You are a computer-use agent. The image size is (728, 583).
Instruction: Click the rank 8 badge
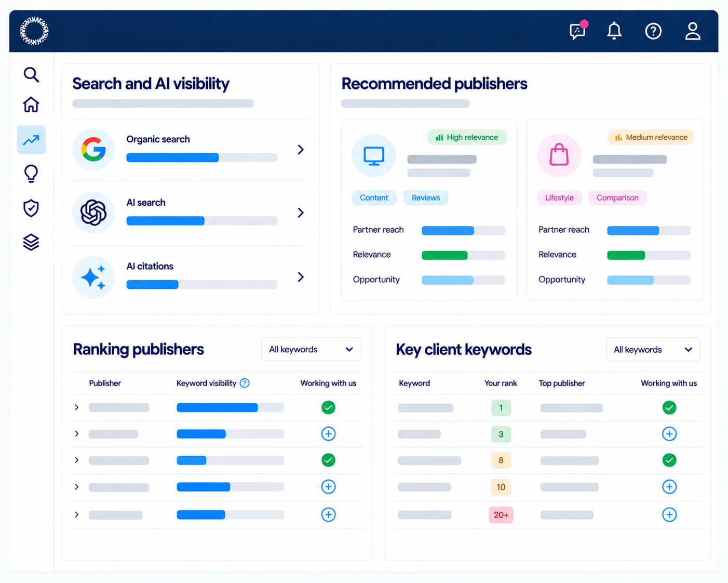pyautogui.click(x=501, y=460)
